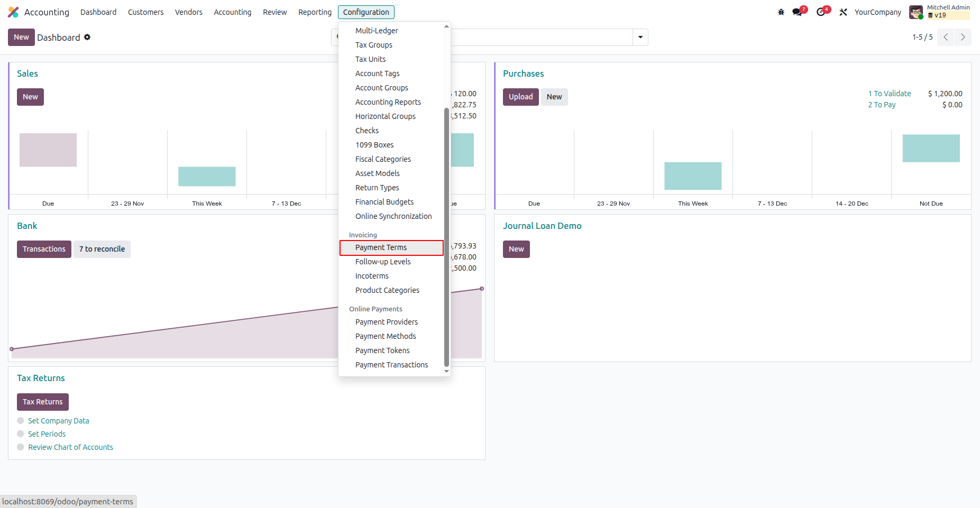Open the Tax Returns title link

pyautogui.click(x=41, y=378)
